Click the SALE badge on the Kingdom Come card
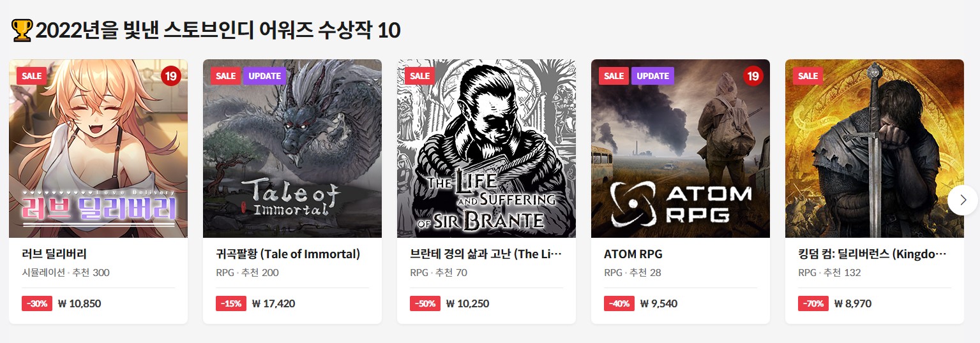This screenshot has width=980, height=343. [808, 76]
